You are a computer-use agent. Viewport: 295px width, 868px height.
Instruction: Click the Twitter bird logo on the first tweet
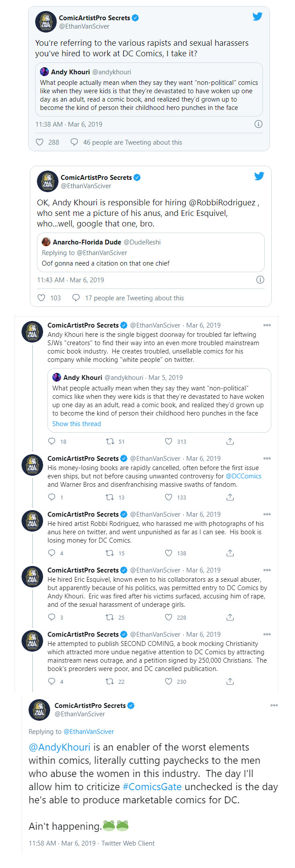pos(258,17)
